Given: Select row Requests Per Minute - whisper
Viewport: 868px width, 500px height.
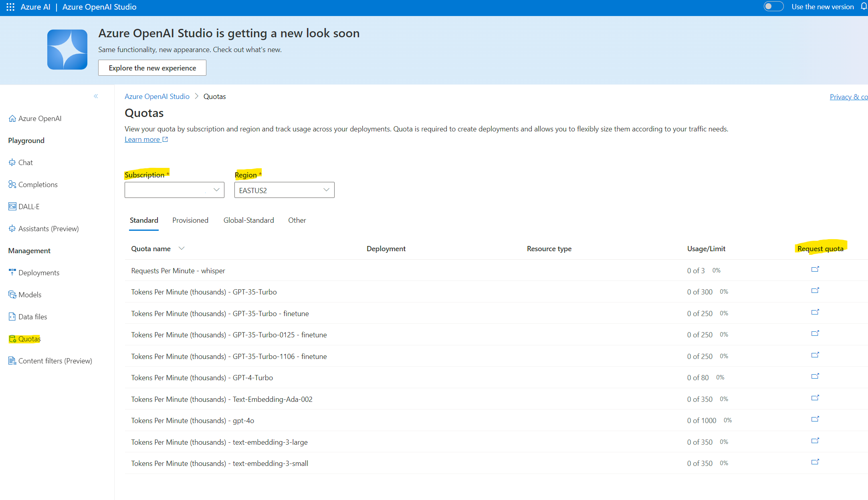Looking at the screenshot, I should (x=496, y=270).
